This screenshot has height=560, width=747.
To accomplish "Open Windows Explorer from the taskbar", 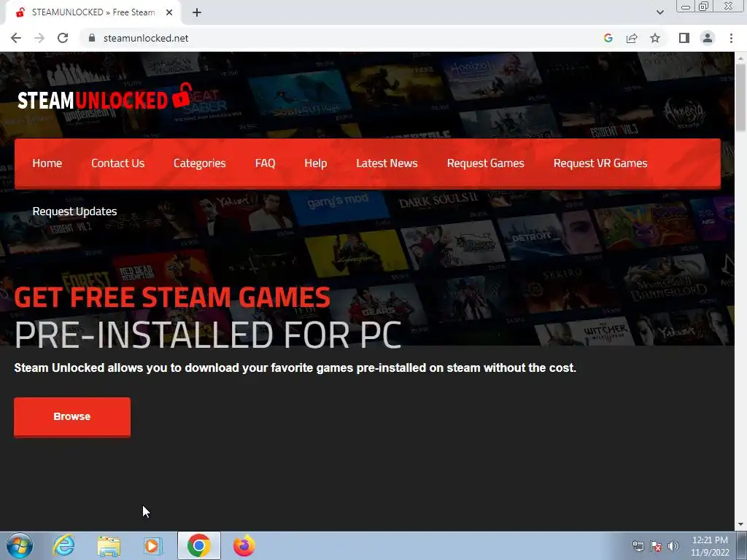I will [109, 546].
